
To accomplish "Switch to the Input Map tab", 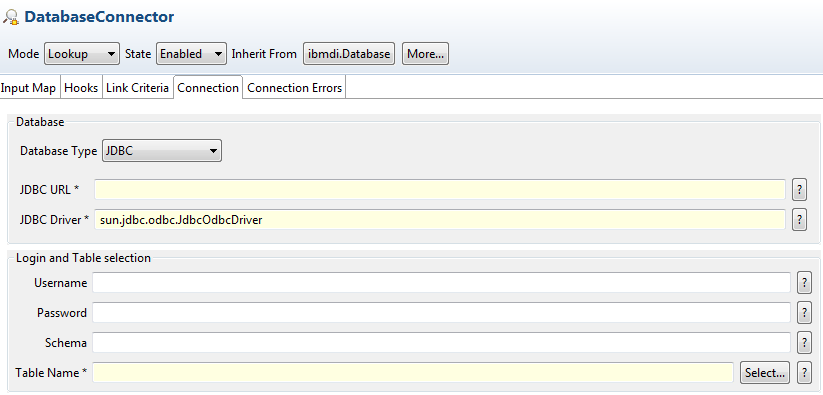I will click(28, 88).
